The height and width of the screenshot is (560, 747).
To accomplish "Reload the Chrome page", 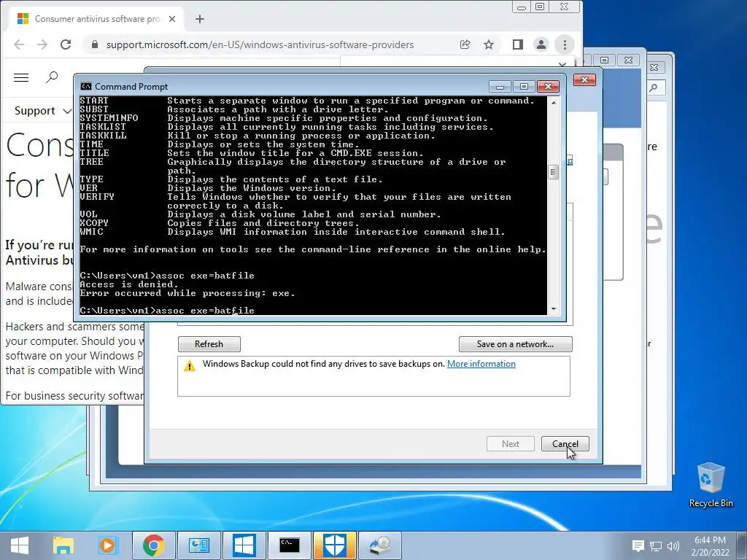I will pos(66,44).
